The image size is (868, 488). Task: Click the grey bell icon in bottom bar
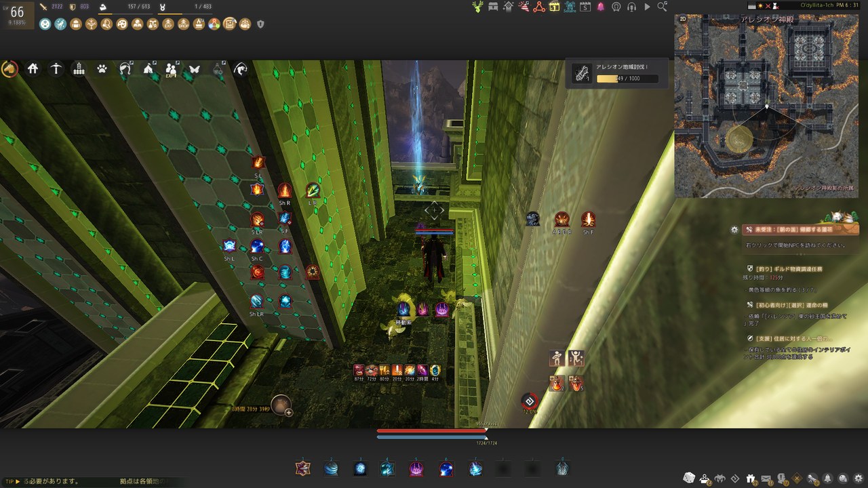point(828,479)
